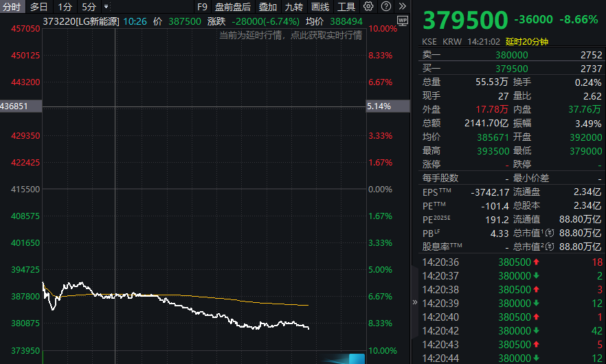Image resolution: width=606 pixels, height=364 pixels.
Task: Open the period dropdown arrow after 5分
Action: point(106,7)
